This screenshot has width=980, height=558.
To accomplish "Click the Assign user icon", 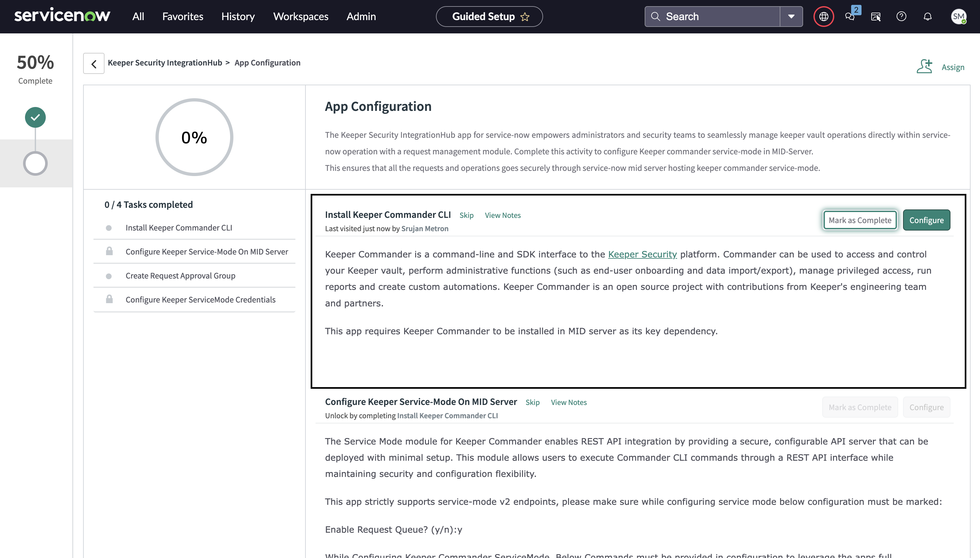I will click(924, 67).
